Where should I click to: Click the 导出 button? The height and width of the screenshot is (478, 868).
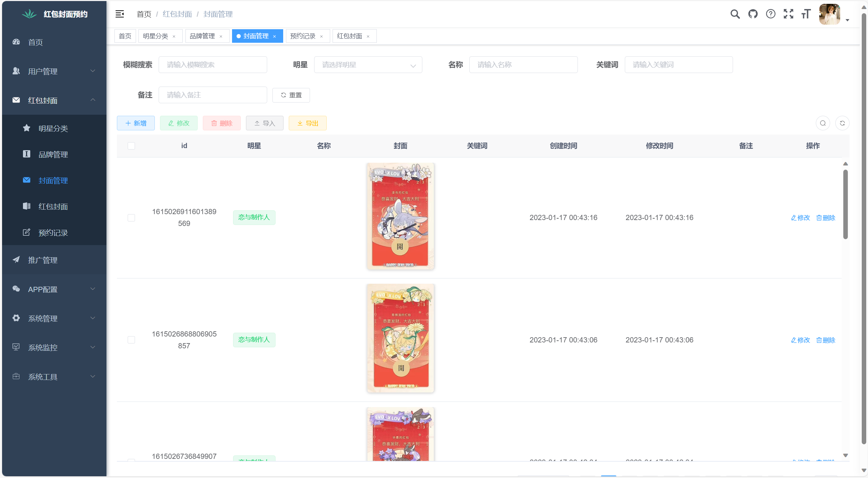[308, 123]
